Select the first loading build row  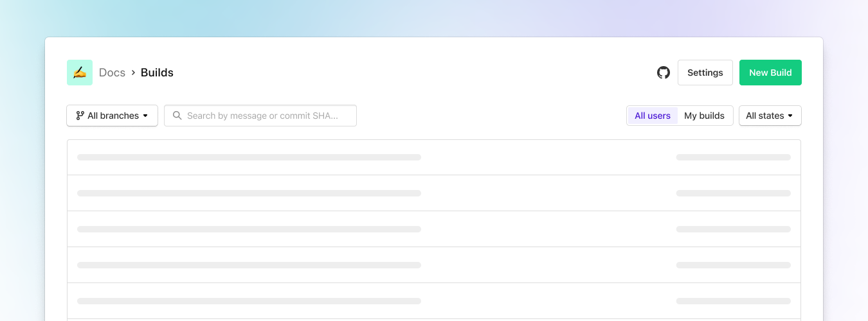434,157
